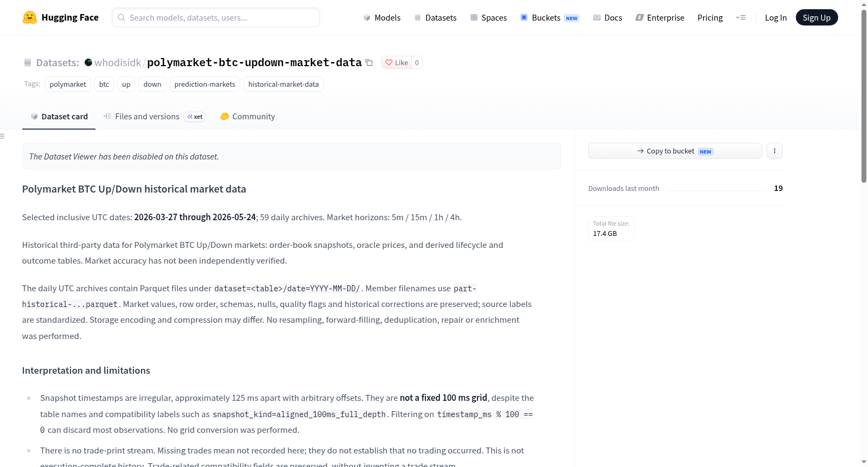The width and height of the screenshot is (868, 467).
Task: Click Log In
Action: click(776, 17)
